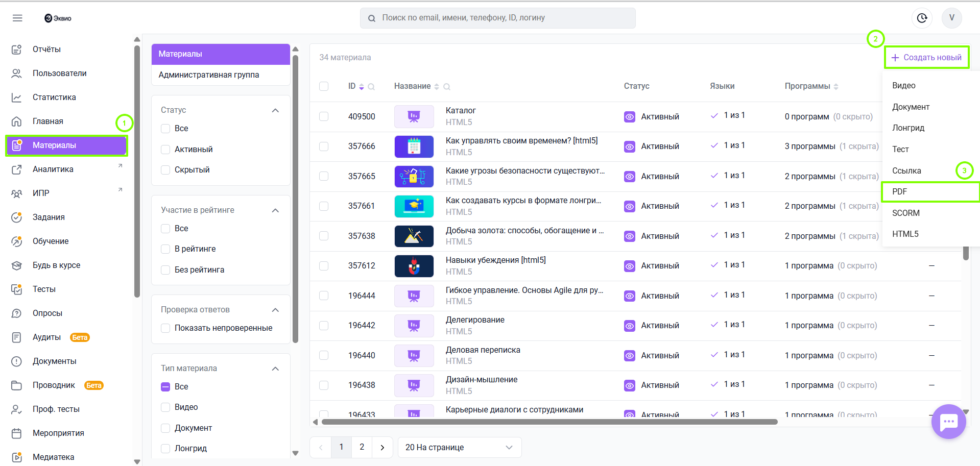Viewport: 980px width, 466px height.
Task: Open the 20 На странице dropdown
Action: point(459,448)
